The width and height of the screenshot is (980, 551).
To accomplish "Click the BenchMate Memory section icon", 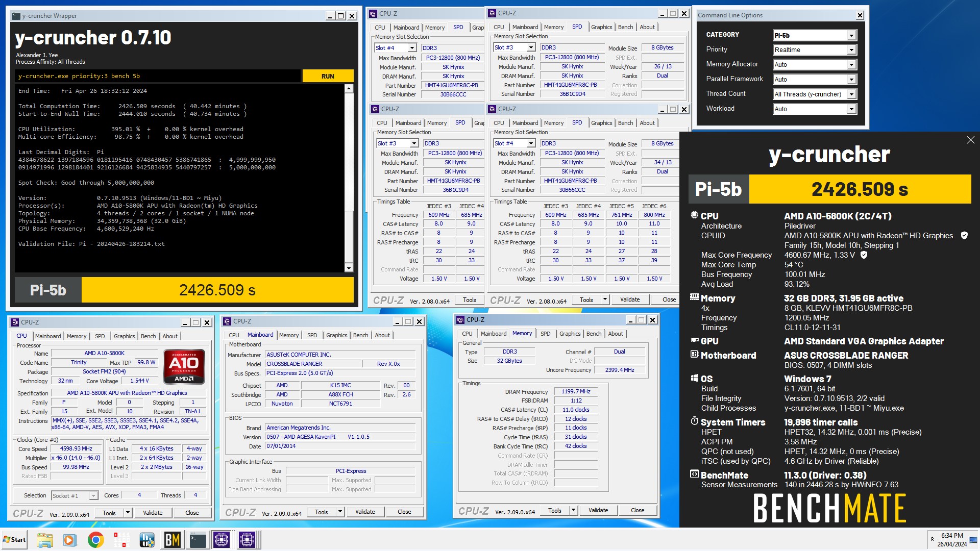I will [x=694, y=297].
